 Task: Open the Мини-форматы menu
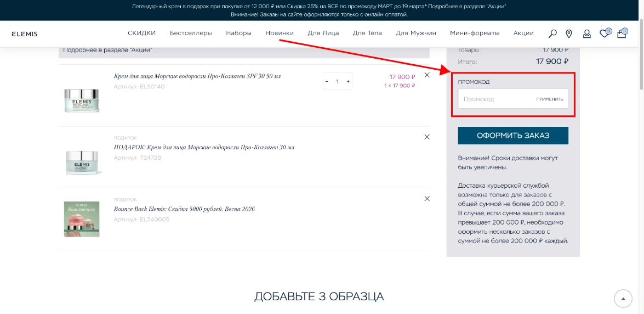tap(475, 33)
